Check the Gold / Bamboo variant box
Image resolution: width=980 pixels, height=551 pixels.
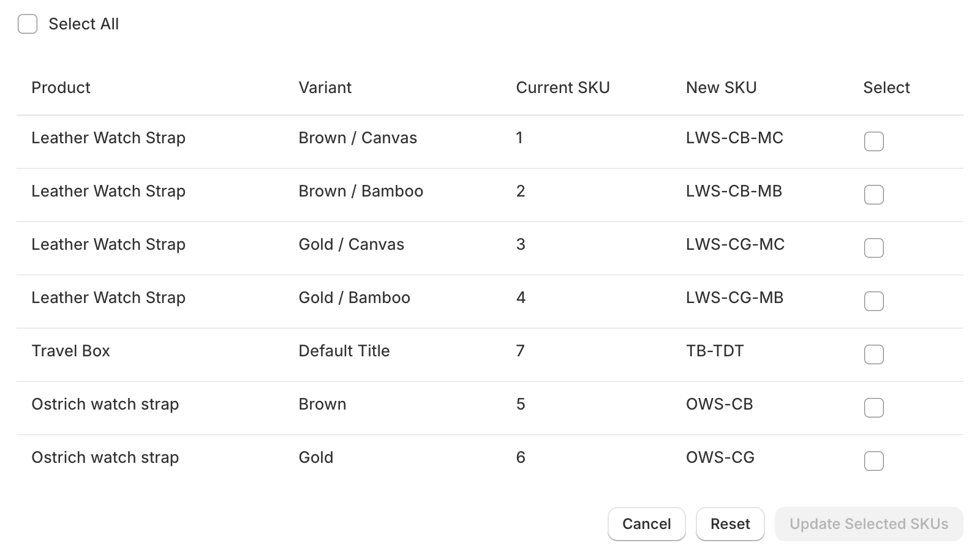pyautogui.click(x=873, y=301)
